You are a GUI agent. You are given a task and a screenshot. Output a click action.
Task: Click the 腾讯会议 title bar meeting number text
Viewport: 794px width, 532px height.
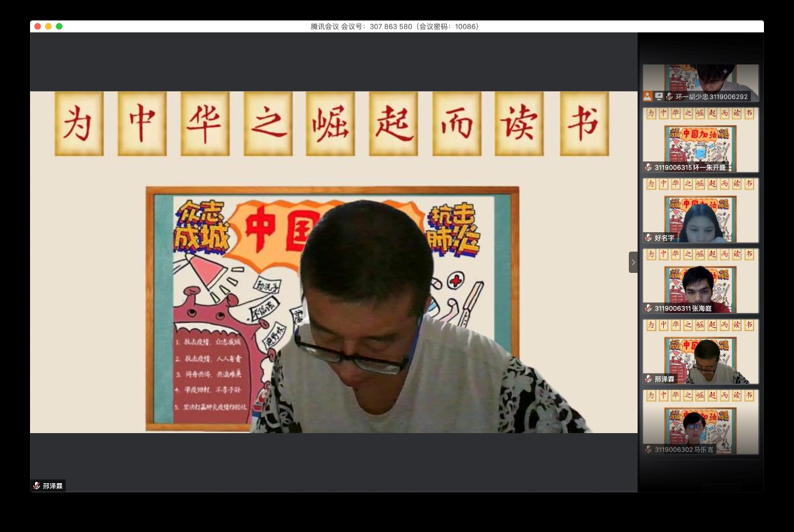394,26
